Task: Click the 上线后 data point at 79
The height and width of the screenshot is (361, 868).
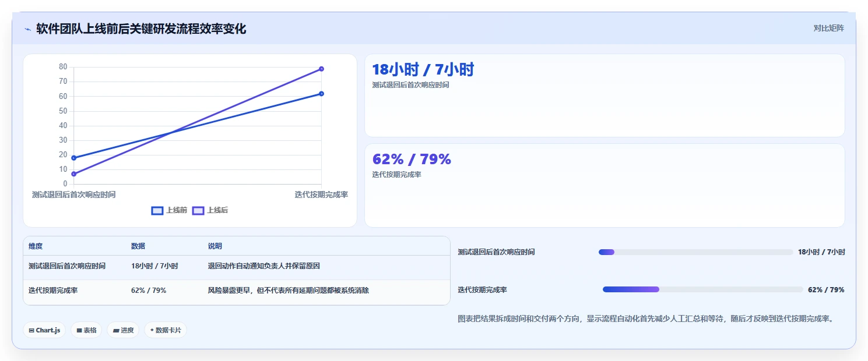Action: 321,69
